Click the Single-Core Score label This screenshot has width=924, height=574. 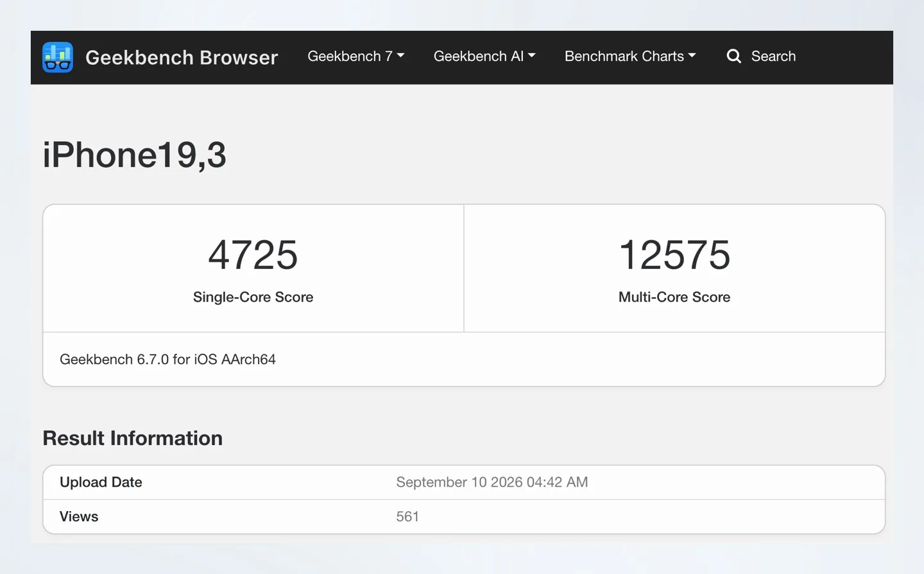pyautogui.click(x=253, y=297)
